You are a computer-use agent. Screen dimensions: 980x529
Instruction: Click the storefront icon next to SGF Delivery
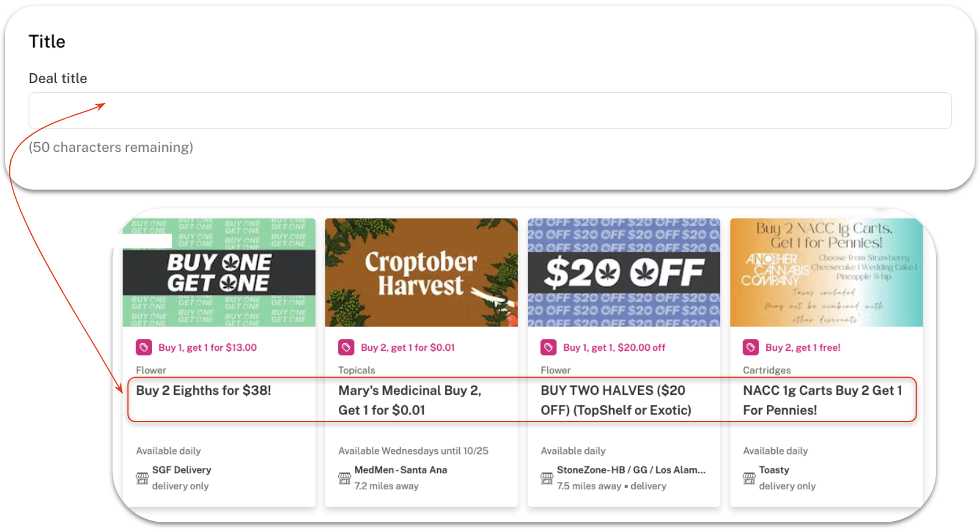[x=142, y=478]
